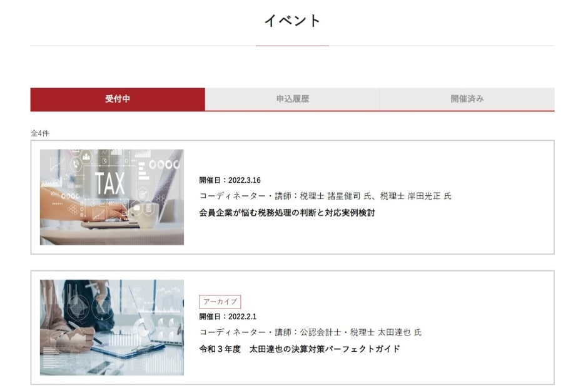Click lecturer name 諸星健司 氏
Image resolution: width=588 pixels, height=388 pixels.
click(x=350, y=196)
